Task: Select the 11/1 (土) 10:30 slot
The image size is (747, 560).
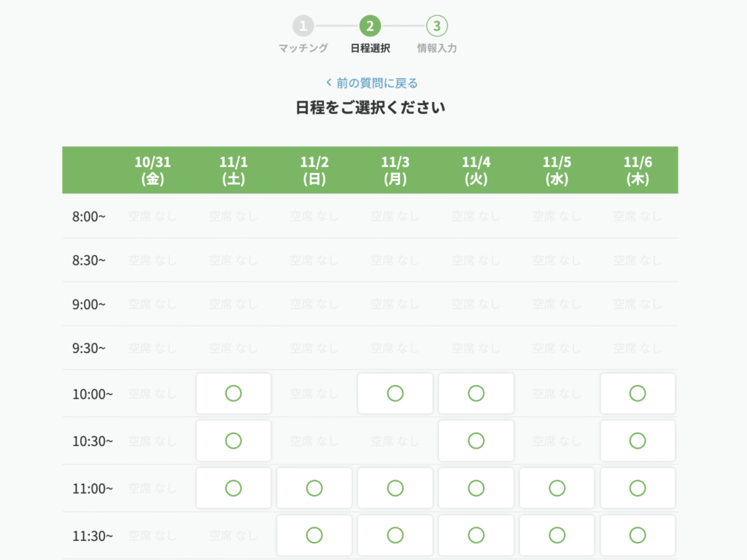Action: pos(233,440)
